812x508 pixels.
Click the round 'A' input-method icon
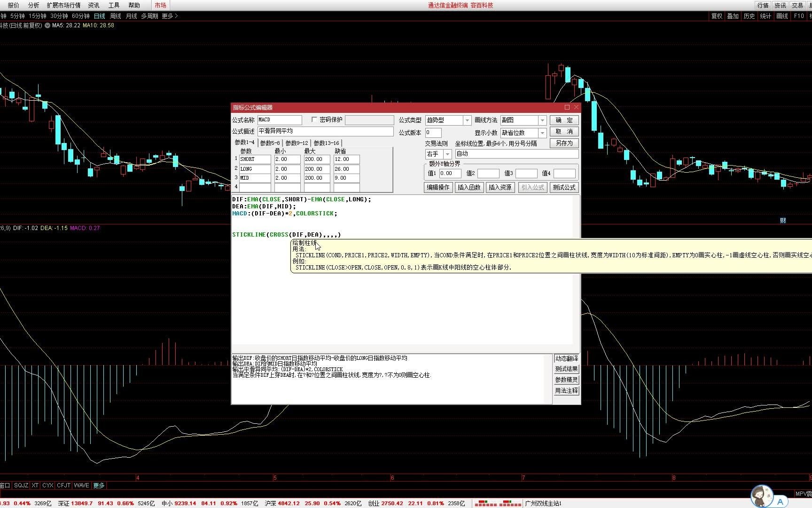click(781, 501)
